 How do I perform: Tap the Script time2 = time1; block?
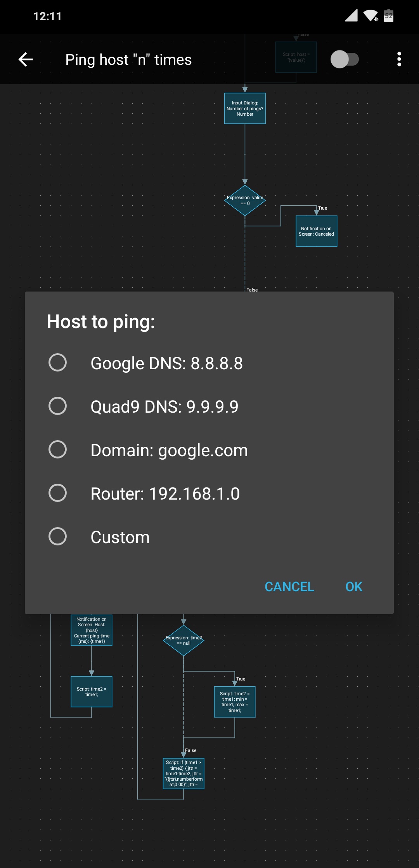tap(92, 692)
